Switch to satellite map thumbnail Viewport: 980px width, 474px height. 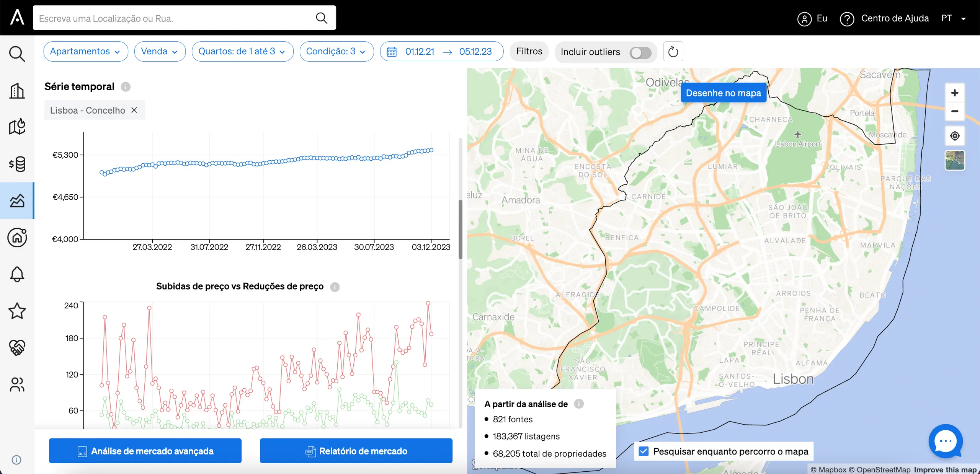coord(955,161)
